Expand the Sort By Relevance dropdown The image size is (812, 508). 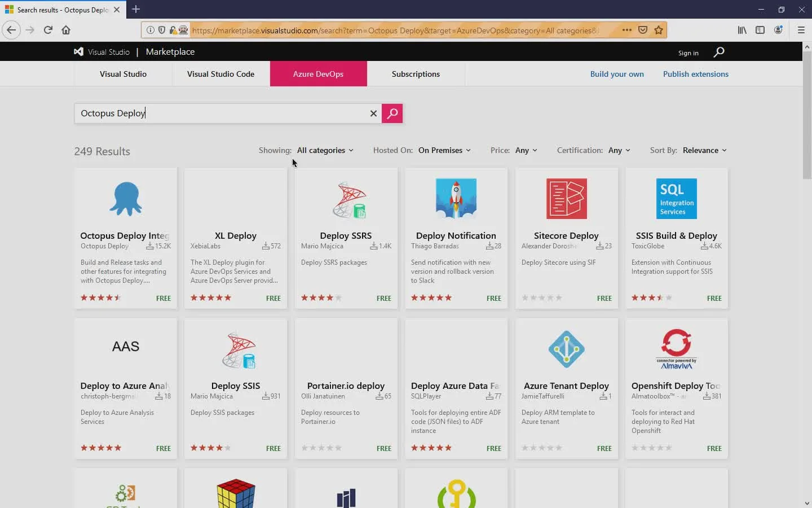705,150
